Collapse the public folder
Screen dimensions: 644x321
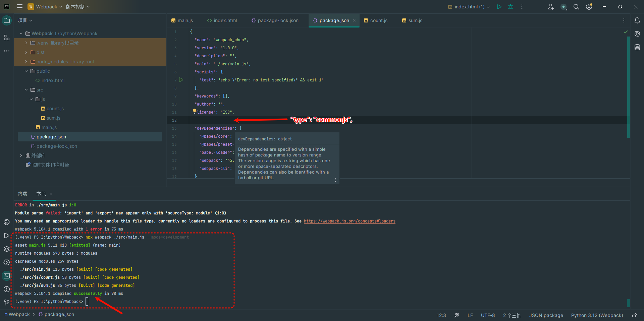(x=26, y=71)
